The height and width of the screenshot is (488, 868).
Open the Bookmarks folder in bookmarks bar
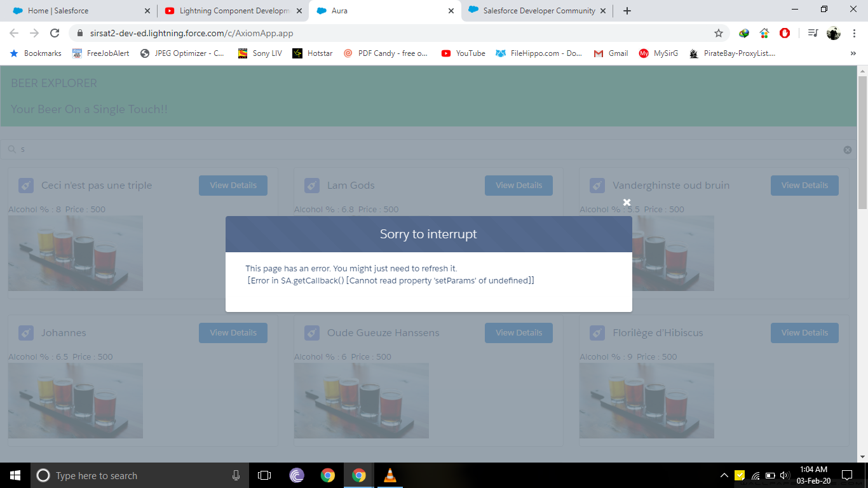tap(36, 53)
